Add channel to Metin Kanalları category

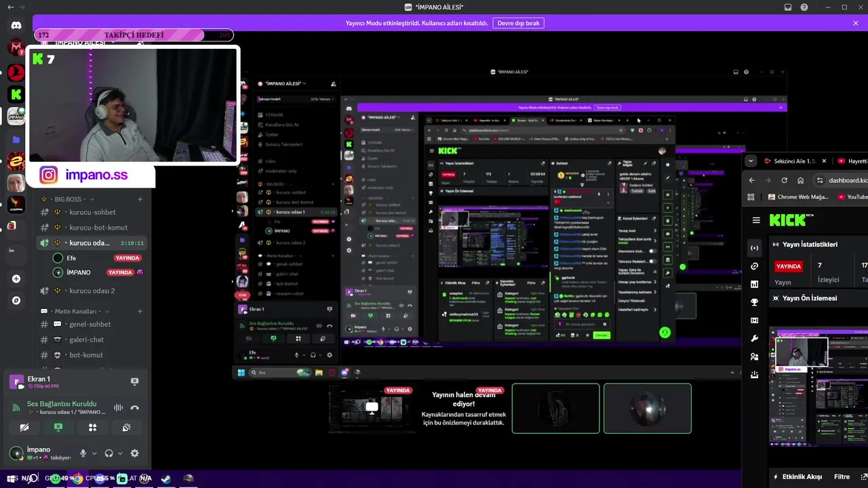[x=140, y=311]
